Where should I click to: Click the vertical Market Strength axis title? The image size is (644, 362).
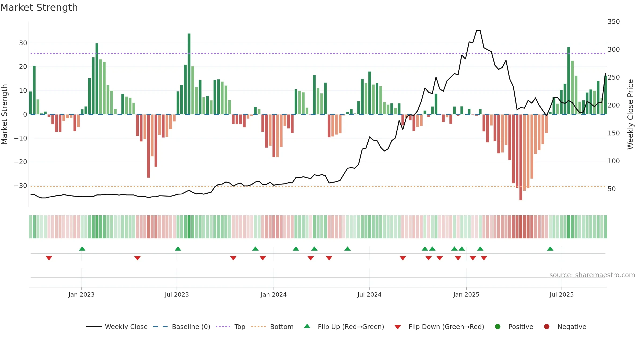(5, 114)
